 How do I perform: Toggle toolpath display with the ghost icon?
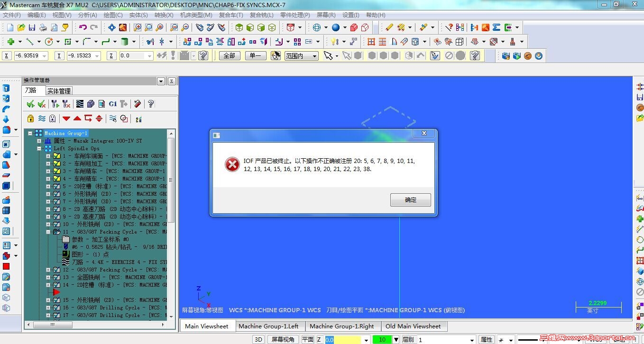click(x=52, y=118)
